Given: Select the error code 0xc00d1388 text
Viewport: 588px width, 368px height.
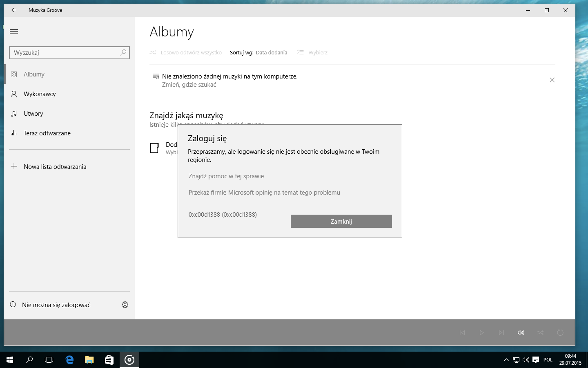Looking at the screenshot, I should pyautogui.click(x=223, y=215).
